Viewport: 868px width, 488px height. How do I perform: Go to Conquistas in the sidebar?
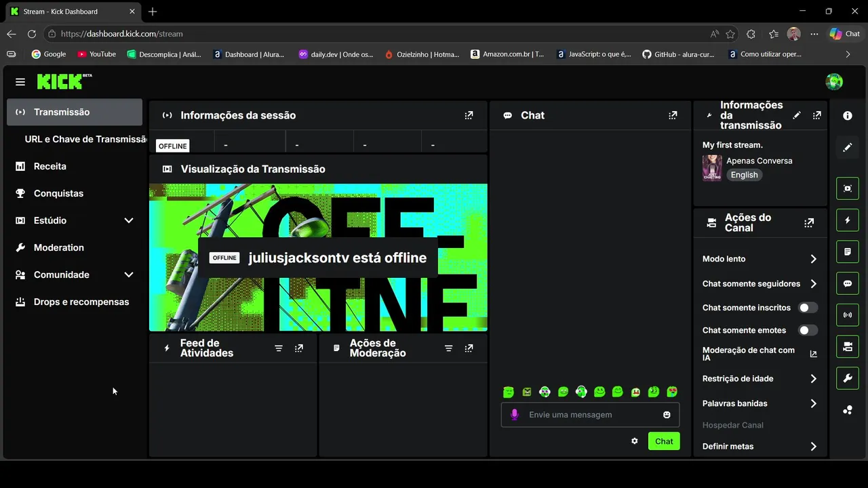point(75,193)
